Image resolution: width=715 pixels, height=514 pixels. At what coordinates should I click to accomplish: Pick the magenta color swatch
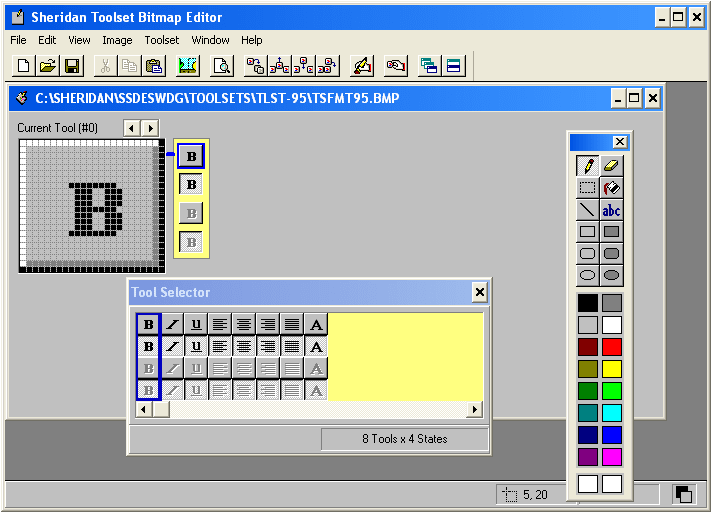[611, 457]
